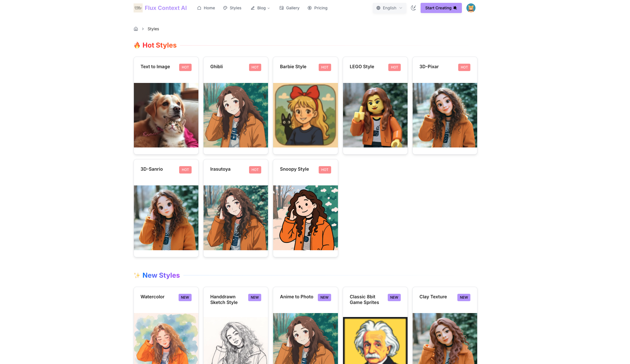Open Styles in the top navigation
630x364 pixels.
(x=232, y=8)
